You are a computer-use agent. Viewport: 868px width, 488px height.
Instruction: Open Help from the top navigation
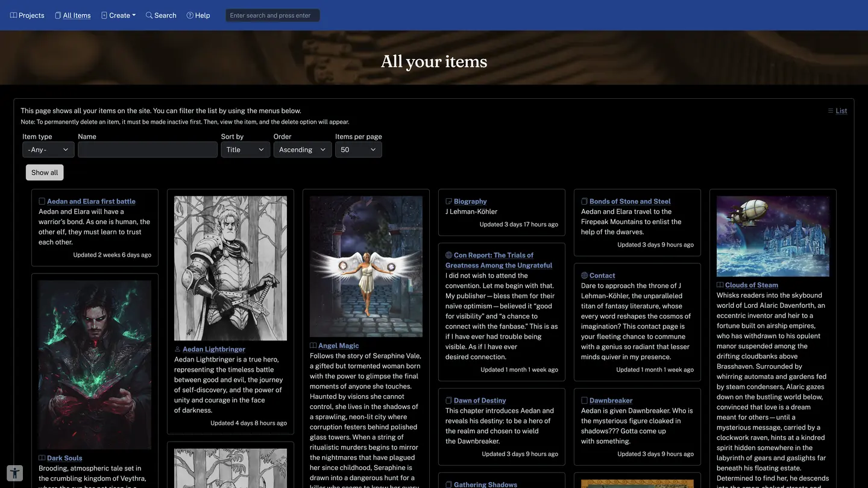coord(198,16)
